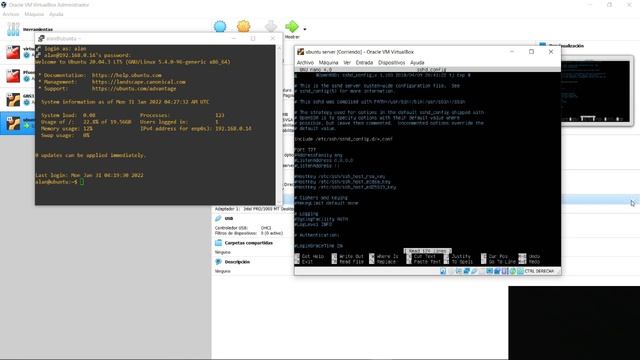Click https://ubuntu.com/advantage text in PuTTY

[134, 88]
